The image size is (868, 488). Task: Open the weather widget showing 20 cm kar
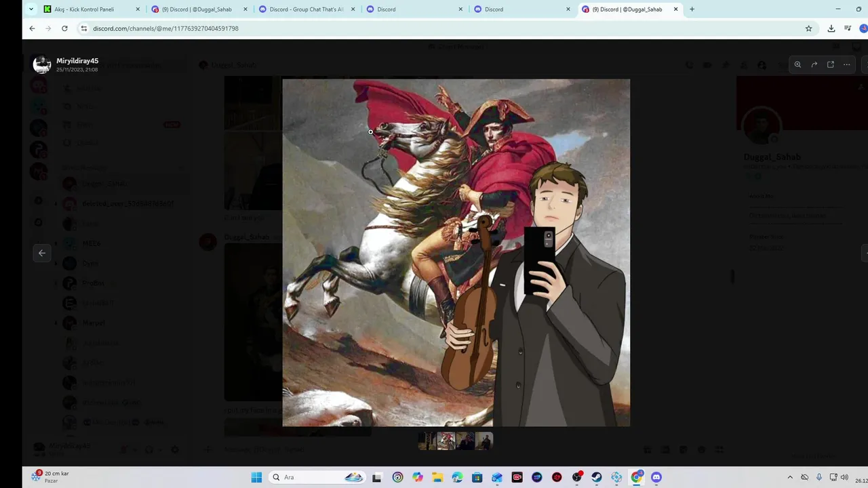click(52, 477)
